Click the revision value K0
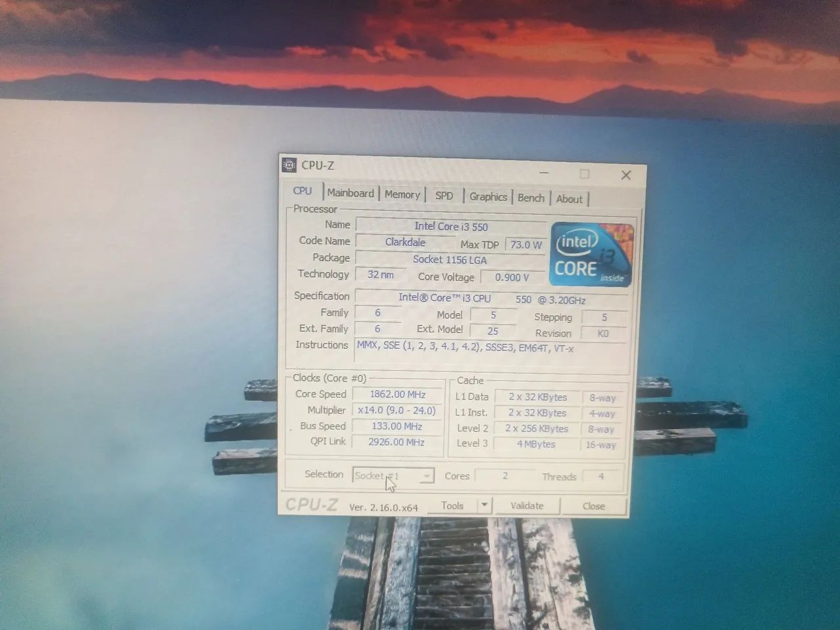Image resolution: width=840 pixels, height=630 pixels. [603, 333]
